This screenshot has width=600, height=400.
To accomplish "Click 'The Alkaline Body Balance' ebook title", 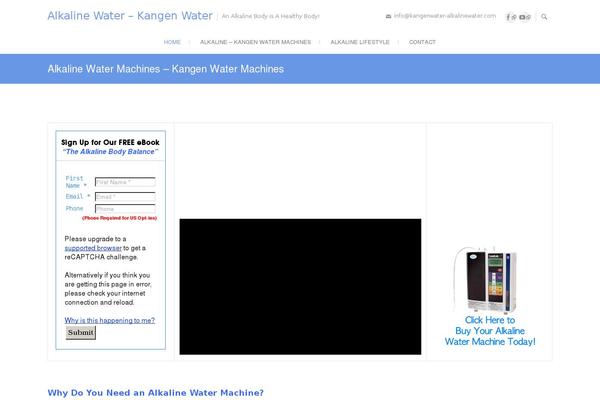I will tap(110, 152).
